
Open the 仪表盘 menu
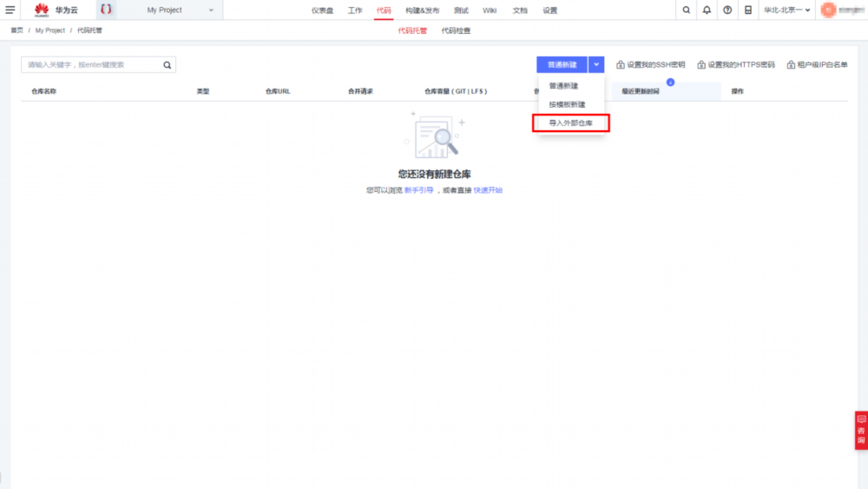coord(322,10)
